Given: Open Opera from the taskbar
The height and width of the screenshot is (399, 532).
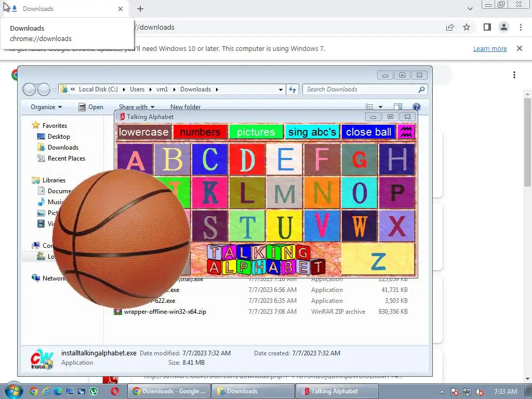Looking at the screenshot, I should click(115, 391).
